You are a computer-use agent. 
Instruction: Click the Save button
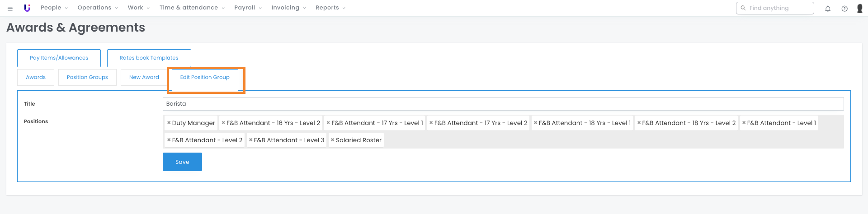182,162
